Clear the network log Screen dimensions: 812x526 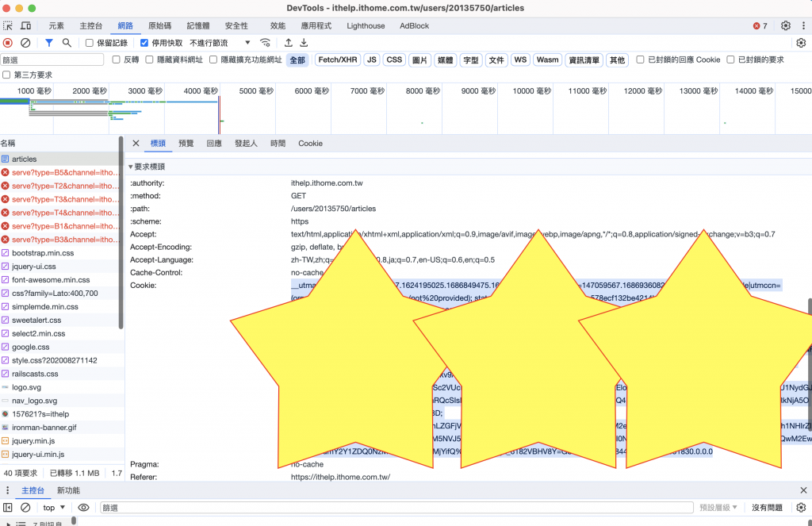25,43
